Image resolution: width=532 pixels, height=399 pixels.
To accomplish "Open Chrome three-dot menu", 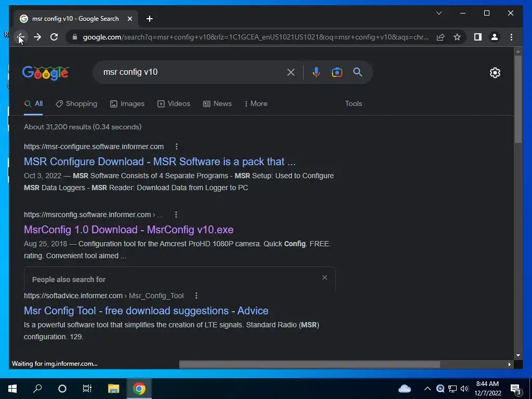I will pyautogui.click(x=511, y=37).
